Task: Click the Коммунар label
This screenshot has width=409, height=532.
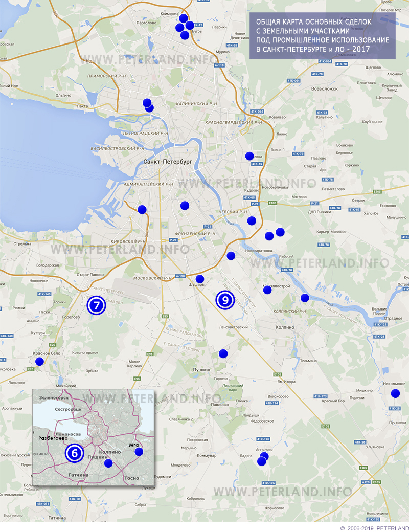Action: pyautogui.click(x=206, y=456)
